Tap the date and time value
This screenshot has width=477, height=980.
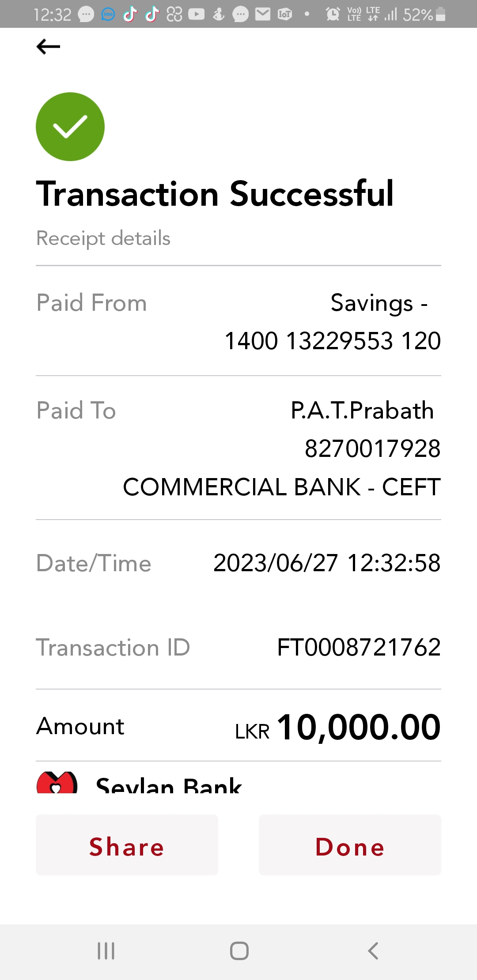pyautogui.click(x=327, y=563)
